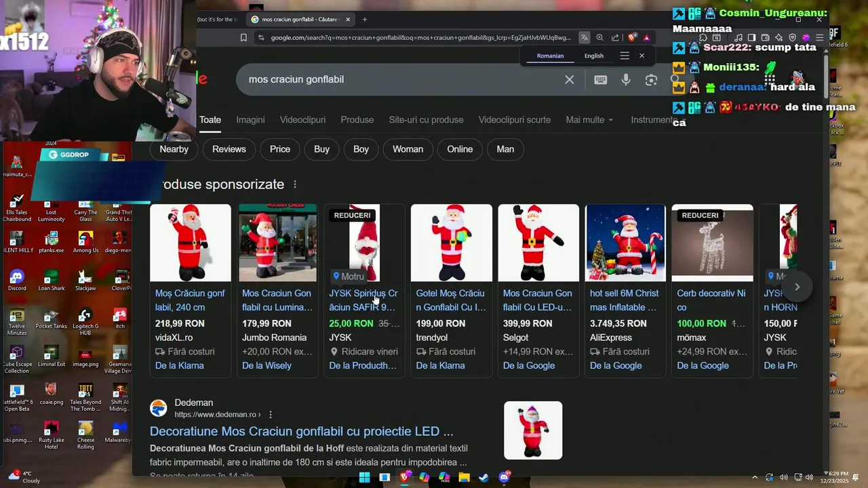Open Brave Shields lion icon
Screen dimensions: 868x488
632,38
